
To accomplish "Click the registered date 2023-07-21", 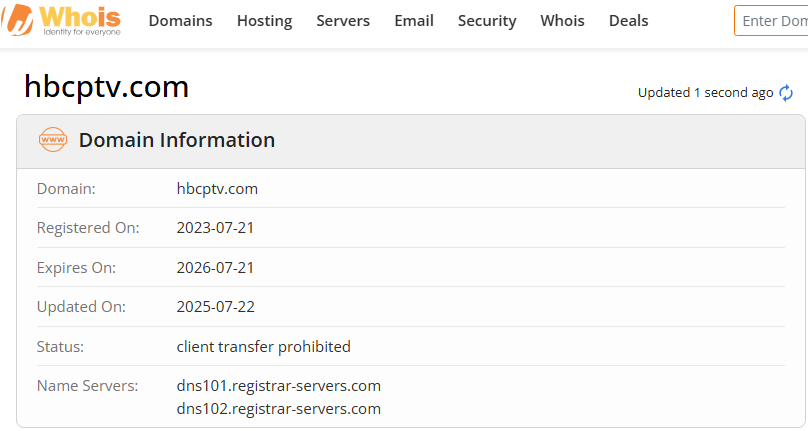I will click(x=215, y=227).
